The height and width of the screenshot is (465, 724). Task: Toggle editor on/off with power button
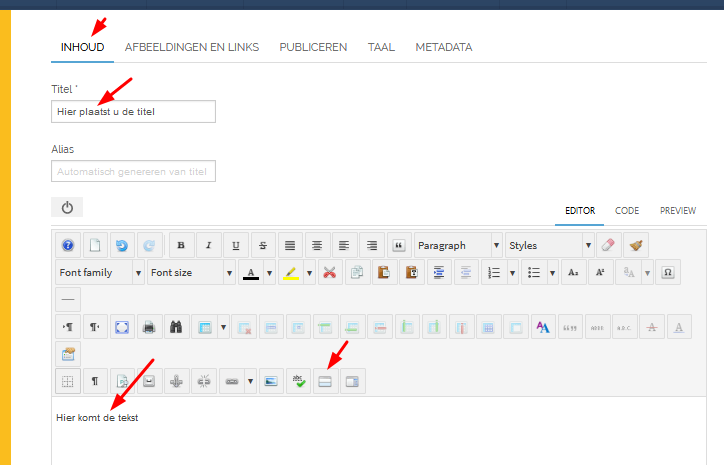click(x=67, y=207)
